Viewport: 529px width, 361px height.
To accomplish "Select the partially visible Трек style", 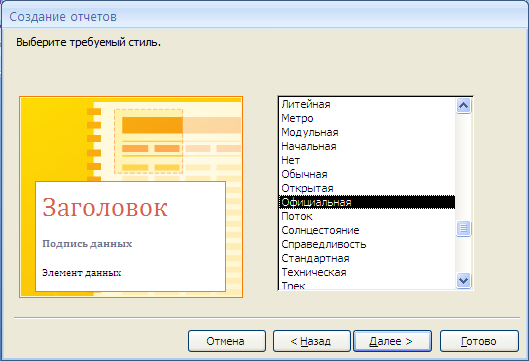I will tap(367, 285).
